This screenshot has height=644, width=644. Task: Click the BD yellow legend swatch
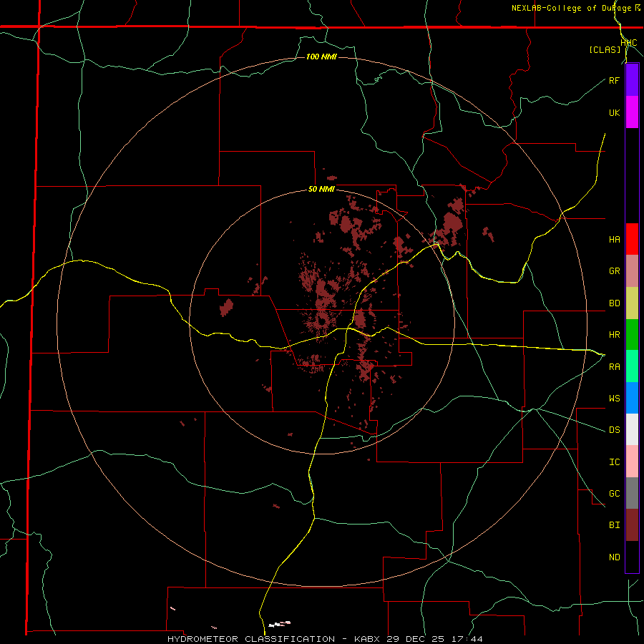pos(632,303)
